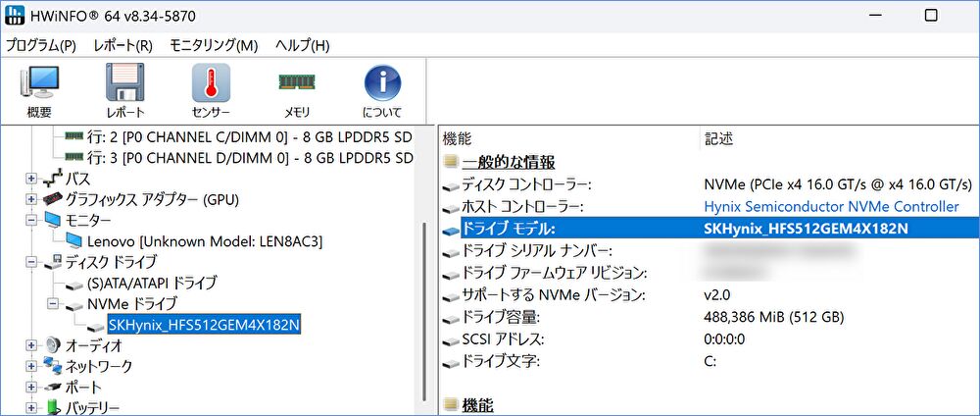Open the について info icon
This screenshot has width=980, height=416.
click(x=383, y=90)
